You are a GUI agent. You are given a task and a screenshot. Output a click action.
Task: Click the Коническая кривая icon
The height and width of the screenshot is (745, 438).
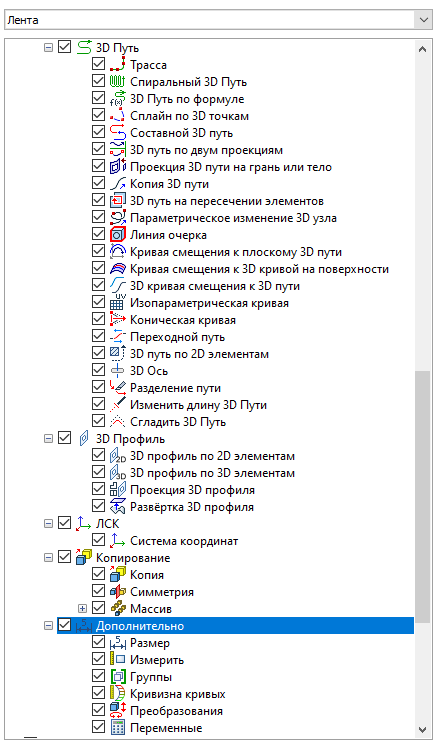[117, 320]
